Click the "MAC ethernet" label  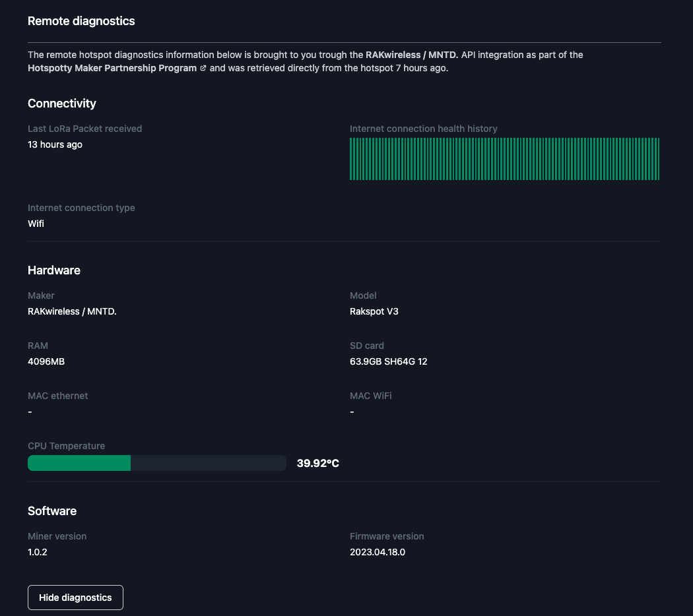pos(58,396)
